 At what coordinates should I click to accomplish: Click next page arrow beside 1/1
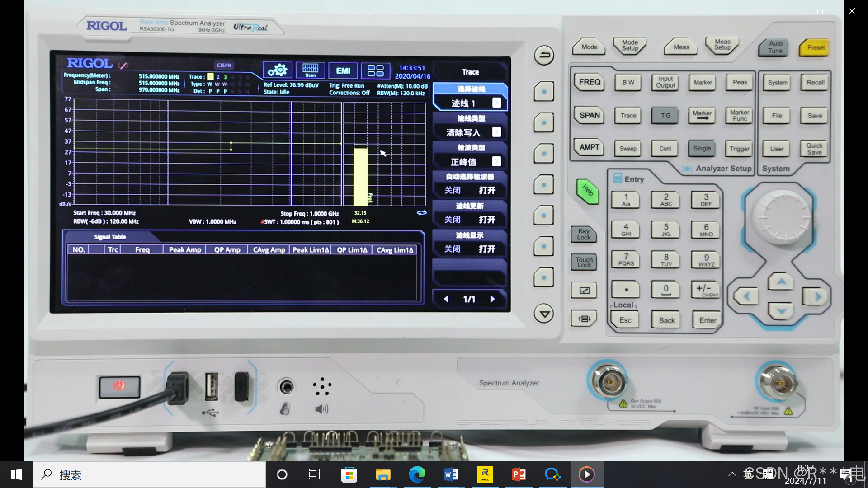[492, 299]
